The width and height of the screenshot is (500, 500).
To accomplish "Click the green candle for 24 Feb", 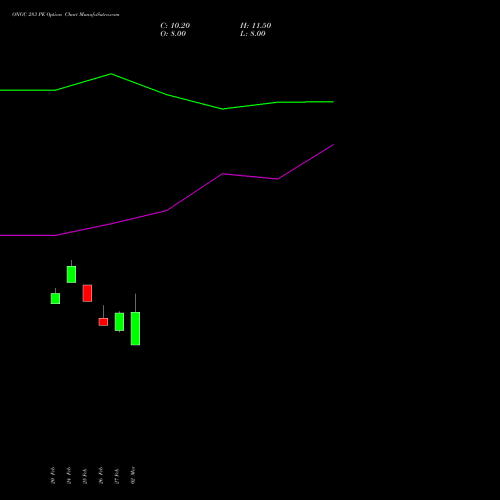I will (71, 274).
